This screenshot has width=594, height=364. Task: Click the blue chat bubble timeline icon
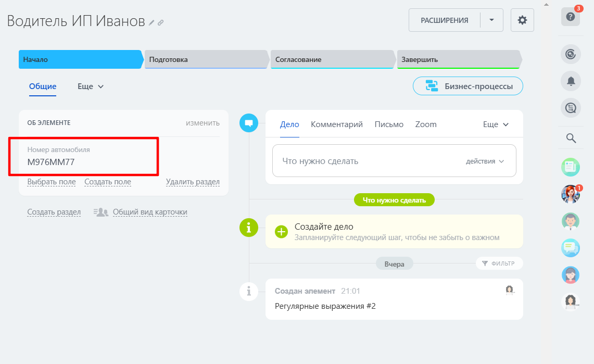pyautogui.click(x=249, y=123)
